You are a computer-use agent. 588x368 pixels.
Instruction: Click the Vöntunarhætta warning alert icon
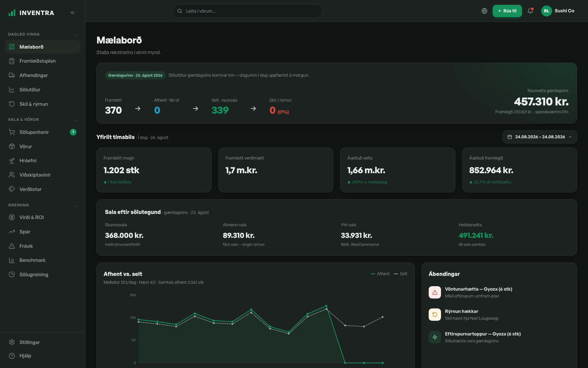435,292
